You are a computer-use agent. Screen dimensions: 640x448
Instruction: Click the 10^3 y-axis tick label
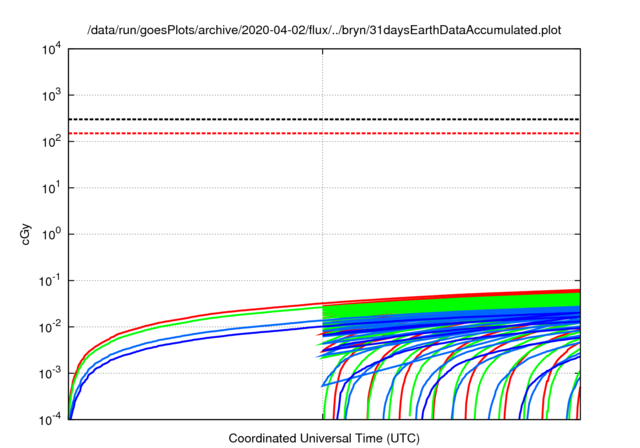[x=52, y=96]
